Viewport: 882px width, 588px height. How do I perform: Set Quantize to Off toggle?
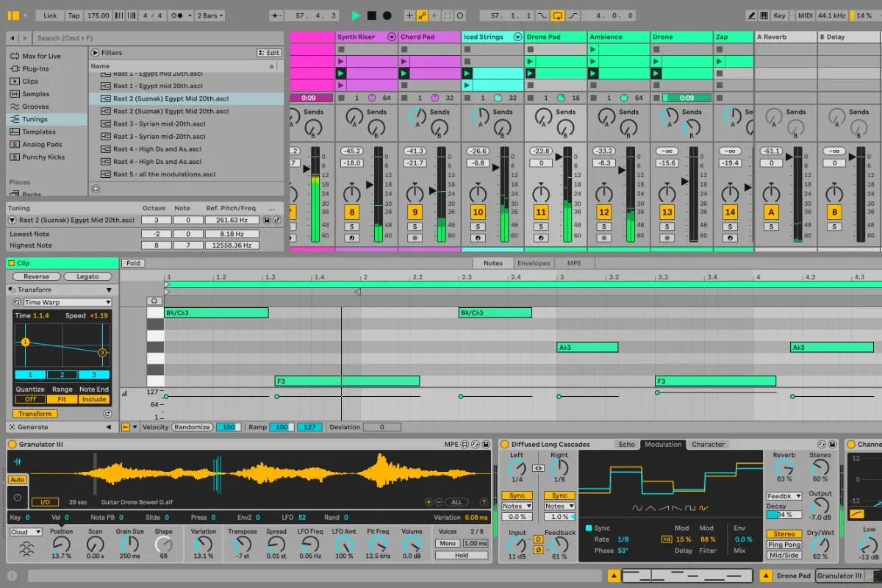(x=30, y=399)
